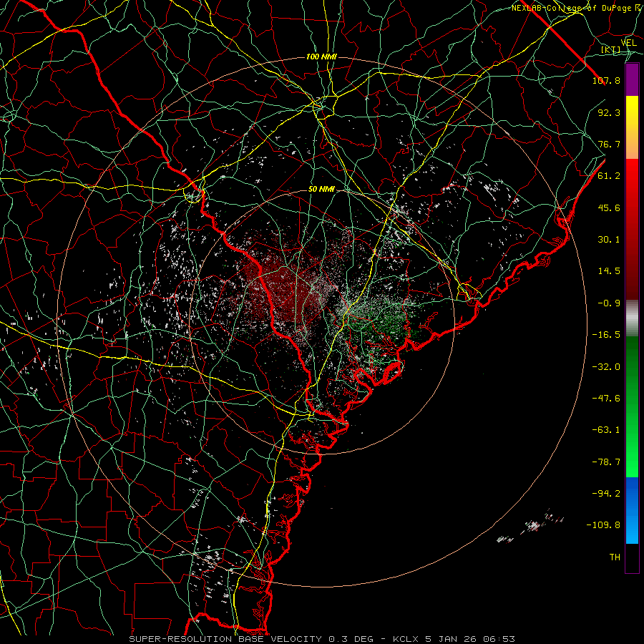Click the -16.5 velocity scale value
The height and width of the screenshot is (644, 644).
tap(606, 335)
